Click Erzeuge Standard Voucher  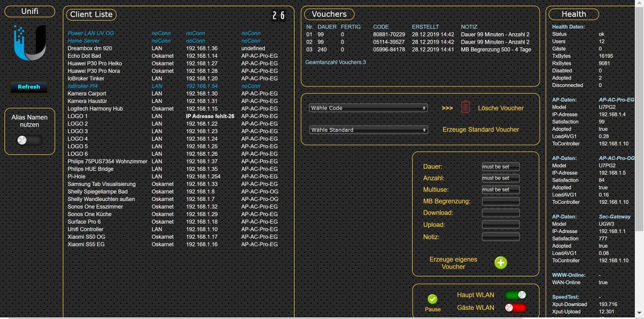tap(481, 129)
